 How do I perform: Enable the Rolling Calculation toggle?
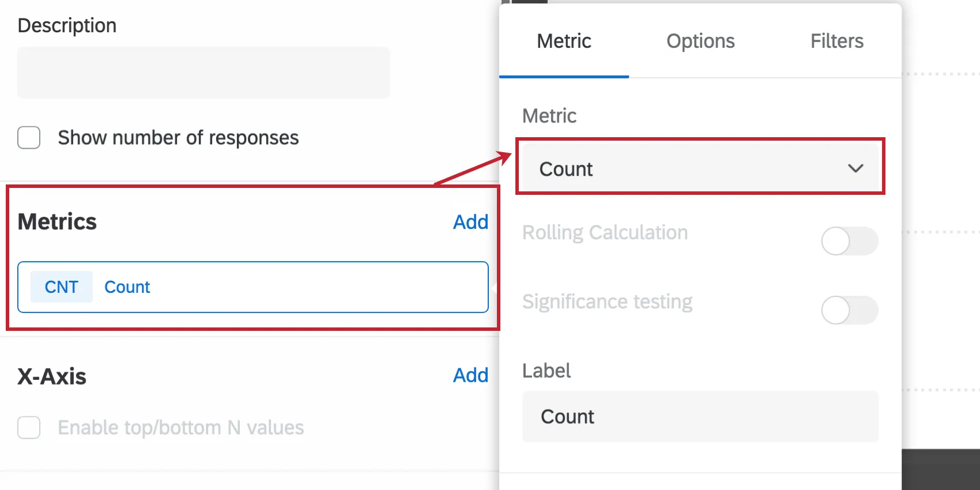tap(849, 241)
